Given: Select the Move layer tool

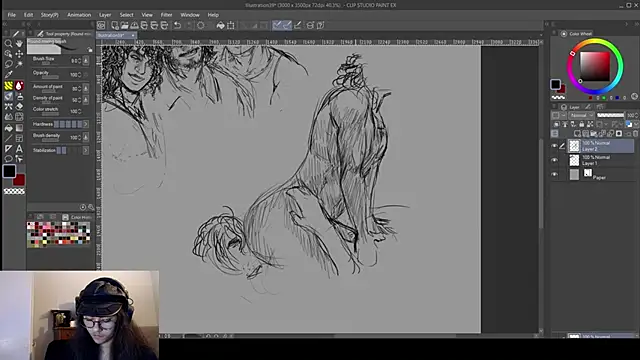Looking at the screenshot, I should click(x=19, y=54).
